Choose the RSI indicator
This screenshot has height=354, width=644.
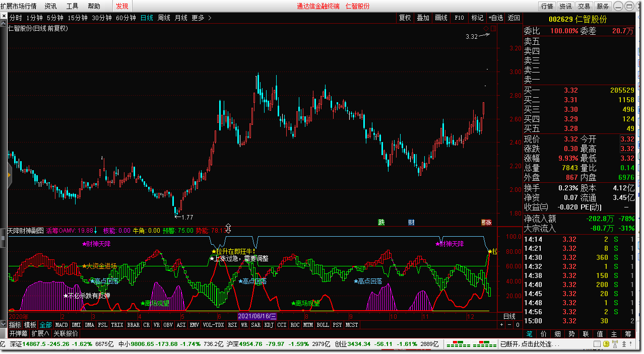[x=232, y=325]
